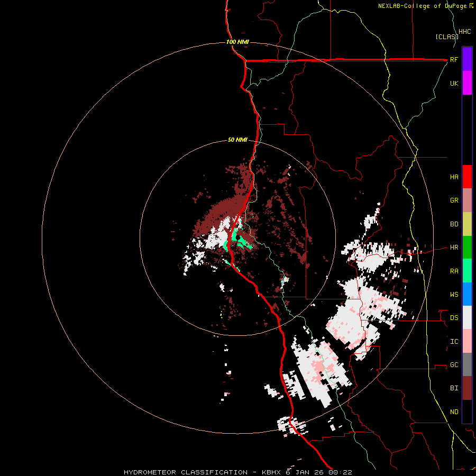Click the HA red legend swatch
The image size is (476, 476).
pyautogui.click(x=467, y=177)
